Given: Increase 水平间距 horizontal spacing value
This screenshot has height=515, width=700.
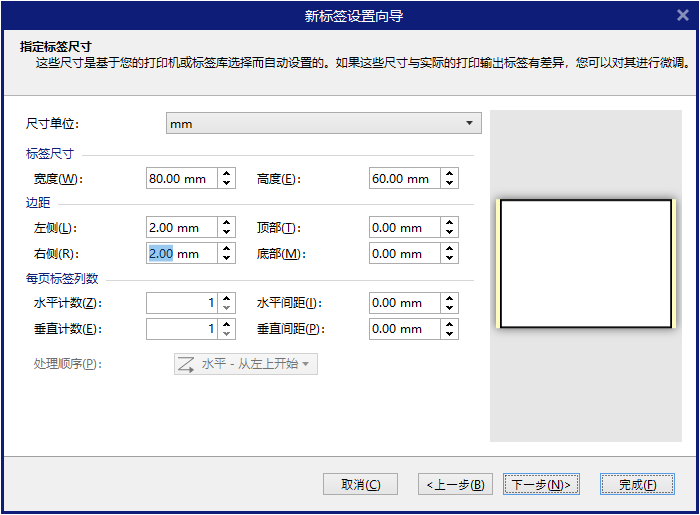Looking at the screenshot, I should pos(450,298).
